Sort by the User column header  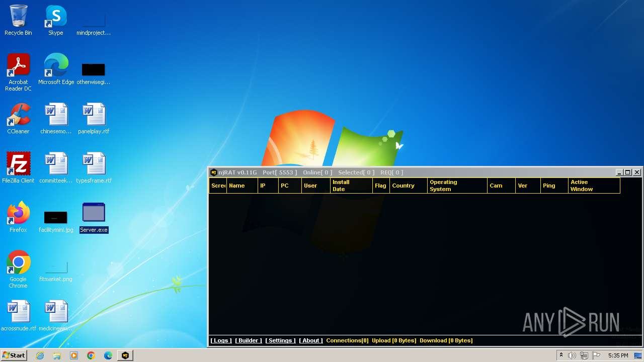click(316, 186)
